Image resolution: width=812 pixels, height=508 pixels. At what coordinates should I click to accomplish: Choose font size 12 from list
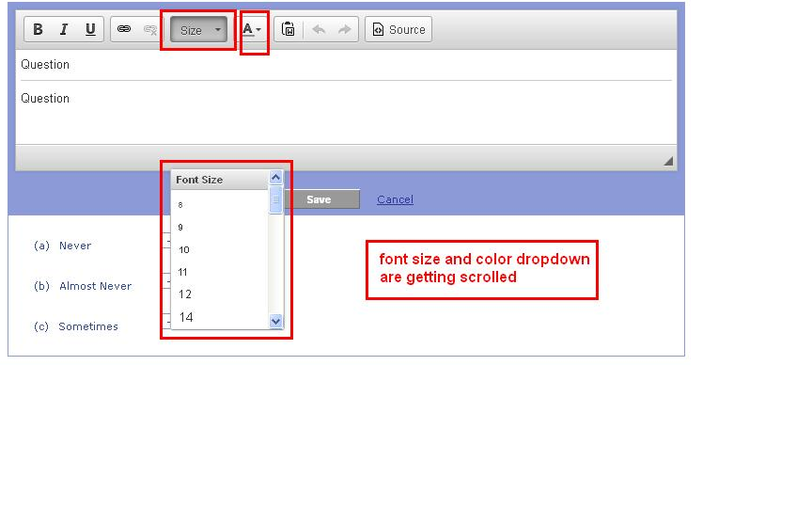185,294
